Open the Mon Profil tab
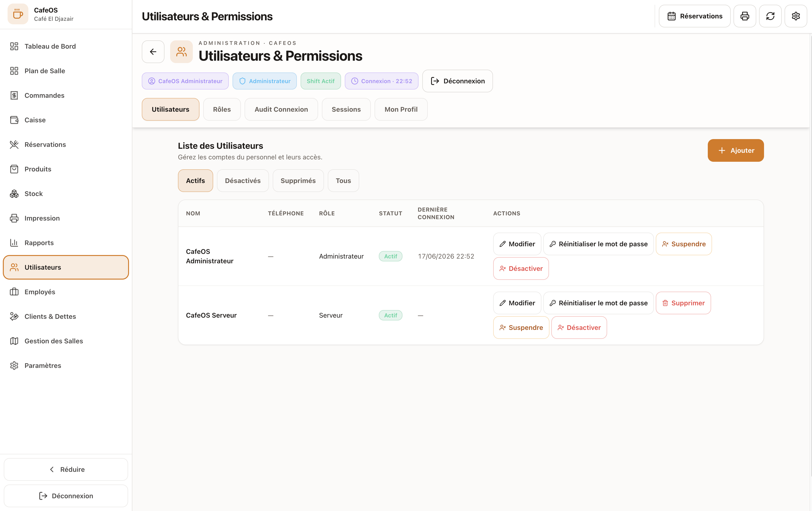 pyautogui.click(x=401, y=110)
